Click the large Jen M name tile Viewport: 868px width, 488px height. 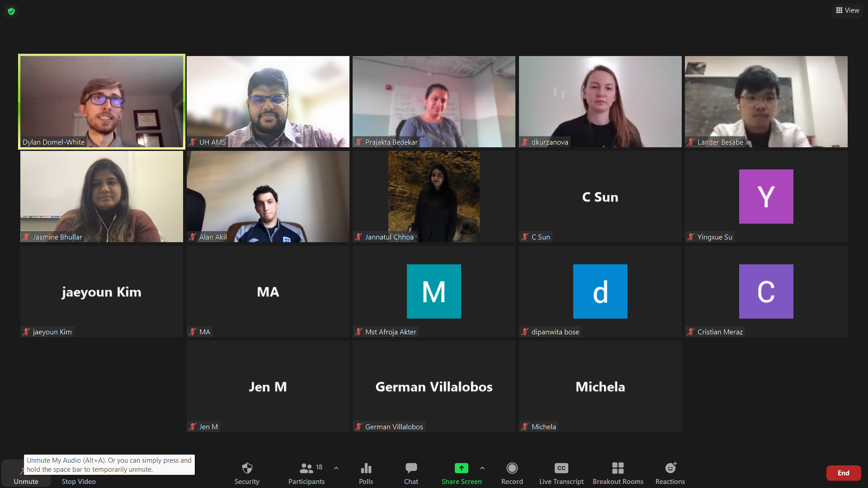point(268,387)
